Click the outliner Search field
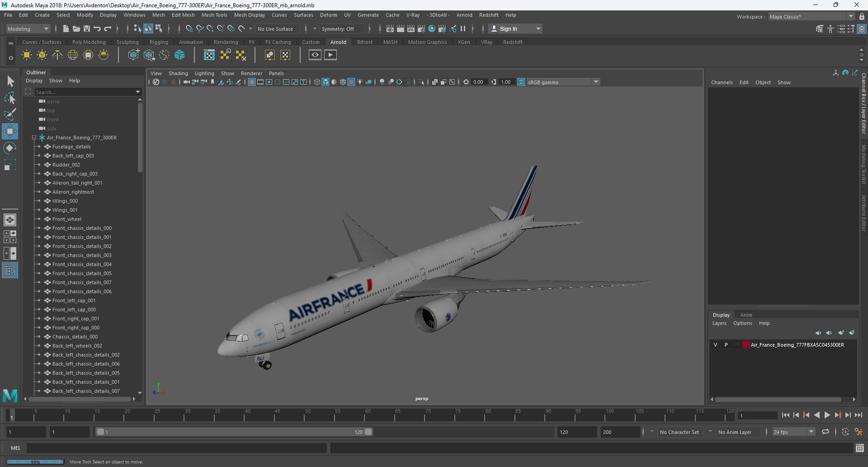The width and height of the screenshot is (868, 467). (x=85, y=92)
